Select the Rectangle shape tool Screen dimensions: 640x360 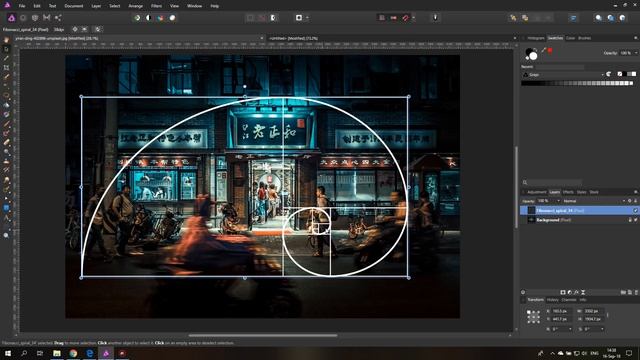(x=6, y=208)
